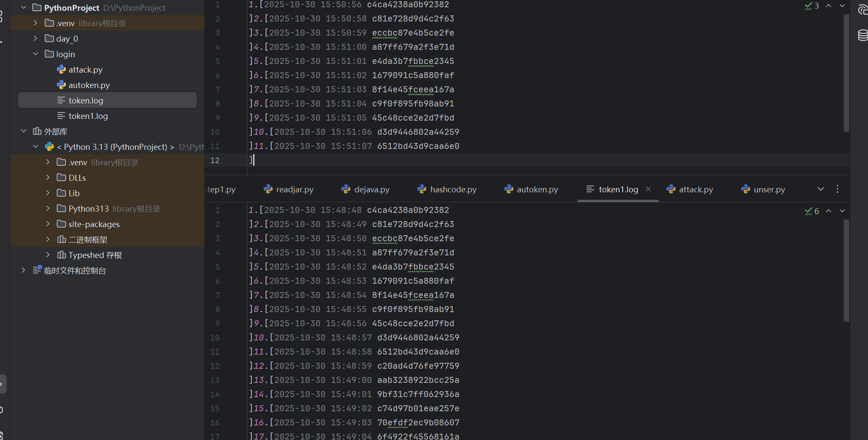Screen dimensions: 868x440
Task: Open the AI assistant spiral icon
Action: tap(862, 9)
